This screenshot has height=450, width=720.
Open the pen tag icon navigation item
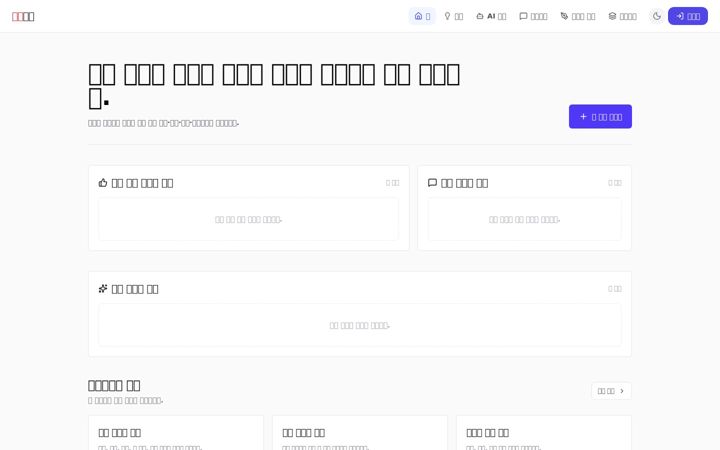578,16
